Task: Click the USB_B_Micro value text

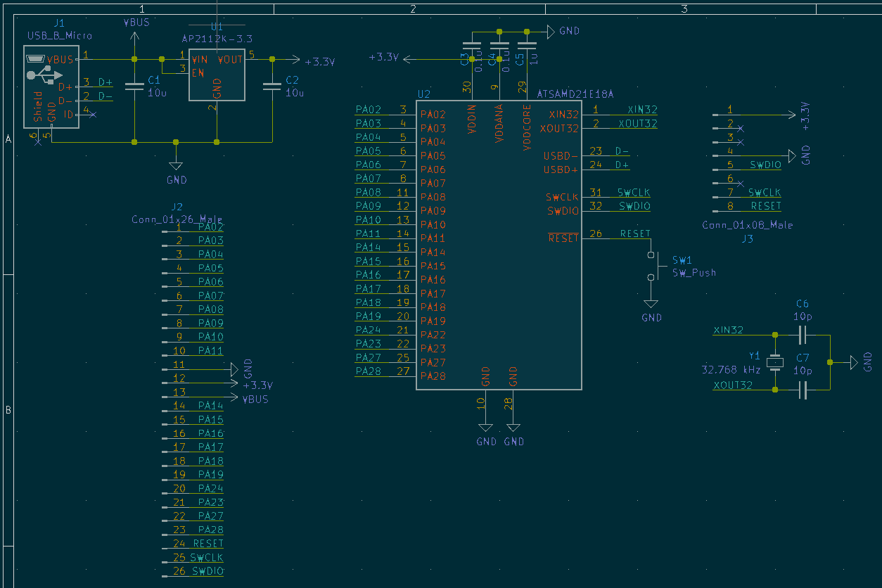Action: (59, 35)
